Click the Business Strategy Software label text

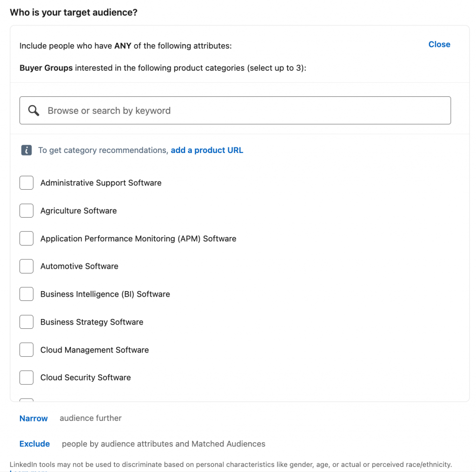(92, 322)
